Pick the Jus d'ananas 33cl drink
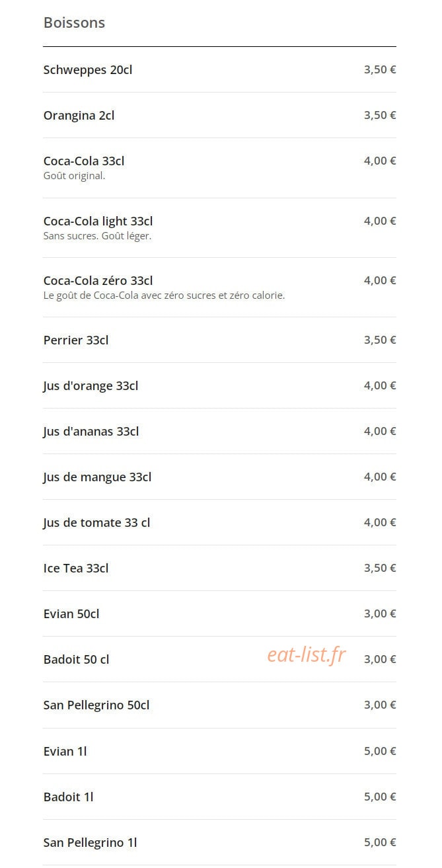 tap(219, 431)
